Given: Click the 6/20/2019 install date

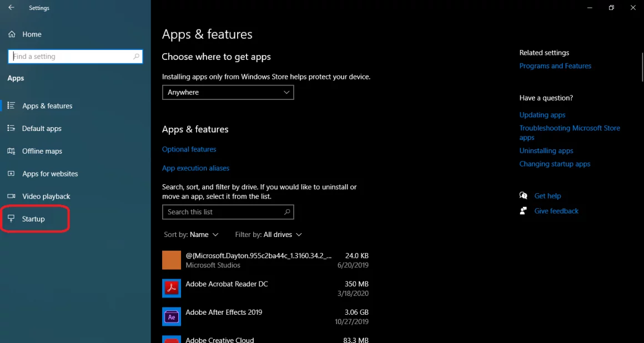Looking at the screenshot, I should 353,265.
